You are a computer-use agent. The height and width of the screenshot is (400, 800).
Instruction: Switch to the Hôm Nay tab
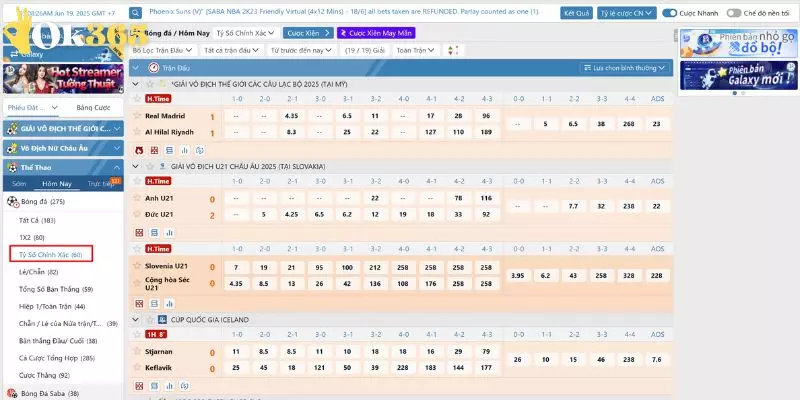[x=57, y=184]
